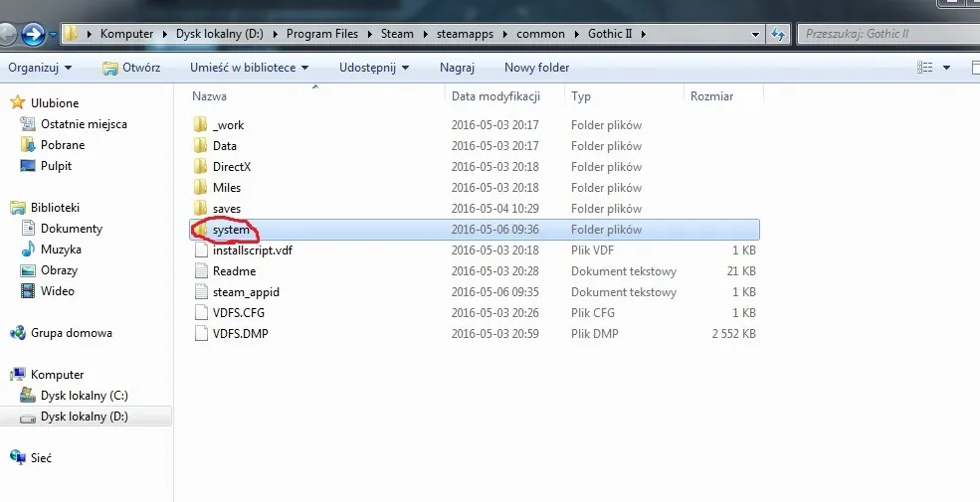Image resolution: width=980 pixels, height=502 pixels.
Task: Click in the Przeszukaj: Gothic II search field
Action: click(x=887, y=34)
